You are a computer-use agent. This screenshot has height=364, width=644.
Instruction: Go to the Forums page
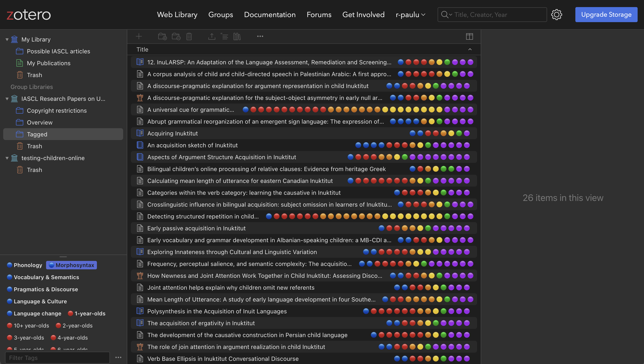pyautogui.click(x=319, y=15)
